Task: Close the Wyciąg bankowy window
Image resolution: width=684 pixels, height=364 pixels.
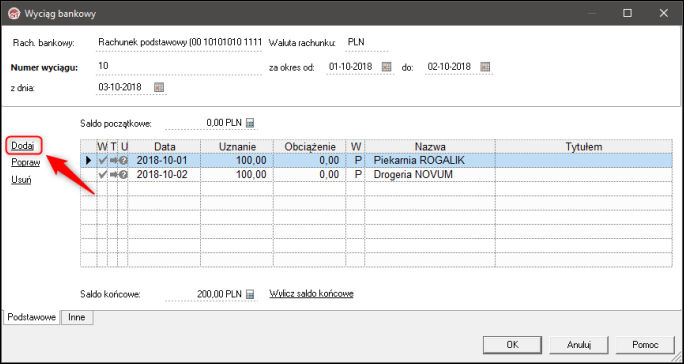Action: pyautogui.click(x=664, y=14)
